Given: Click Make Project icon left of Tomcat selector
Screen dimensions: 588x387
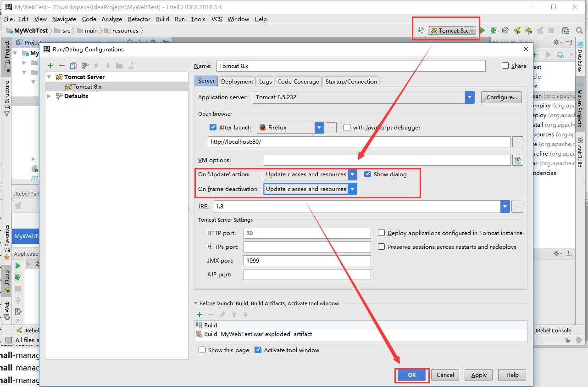Looking at the screenshot, I should coord(421,30).
